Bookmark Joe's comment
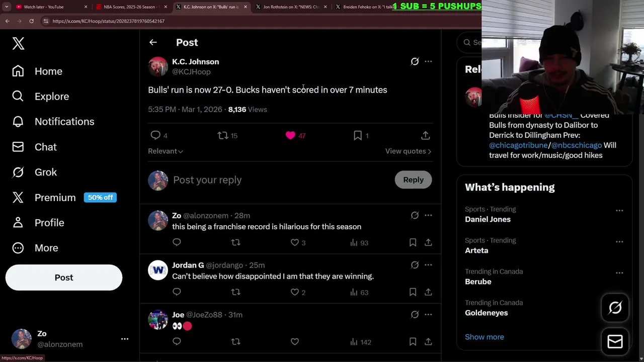Viewport: 644px width, 362px height. click(413, 342)
